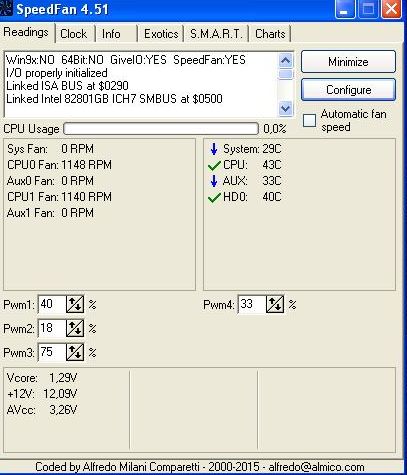Adjust the Pwm4 spinner arrows

coord(275,304)
